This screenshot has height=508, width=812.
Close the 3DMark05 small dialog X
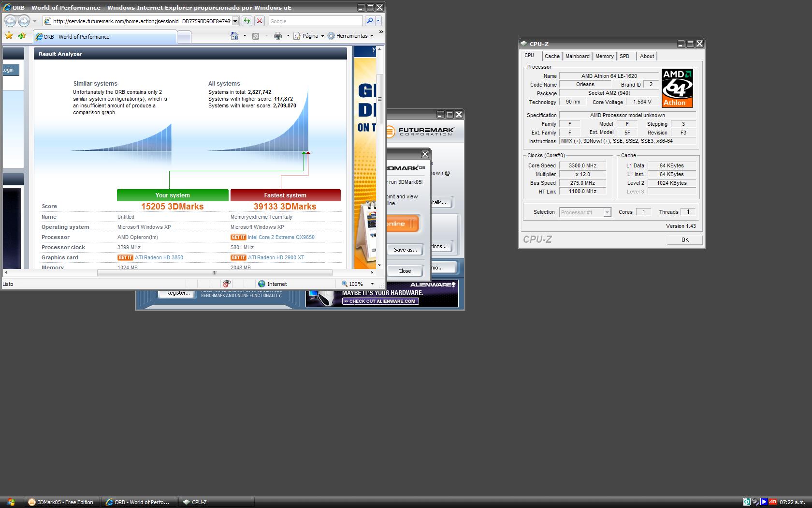(425, 154)
